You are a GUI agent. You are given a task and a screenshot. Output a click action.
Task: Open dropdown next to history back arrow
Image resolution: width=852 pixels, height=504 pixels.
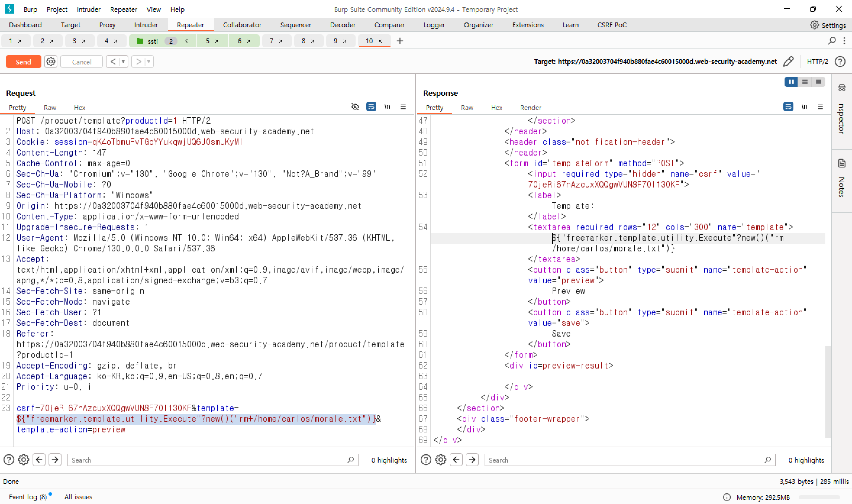[x=124, y=62]
